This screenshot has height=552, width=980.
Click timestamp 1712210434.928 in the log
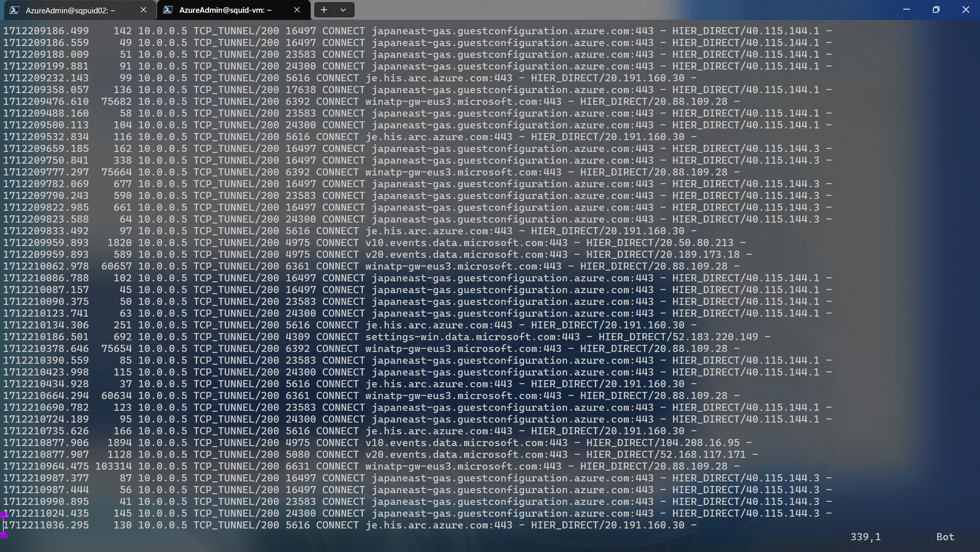click(x=46, y=384)
